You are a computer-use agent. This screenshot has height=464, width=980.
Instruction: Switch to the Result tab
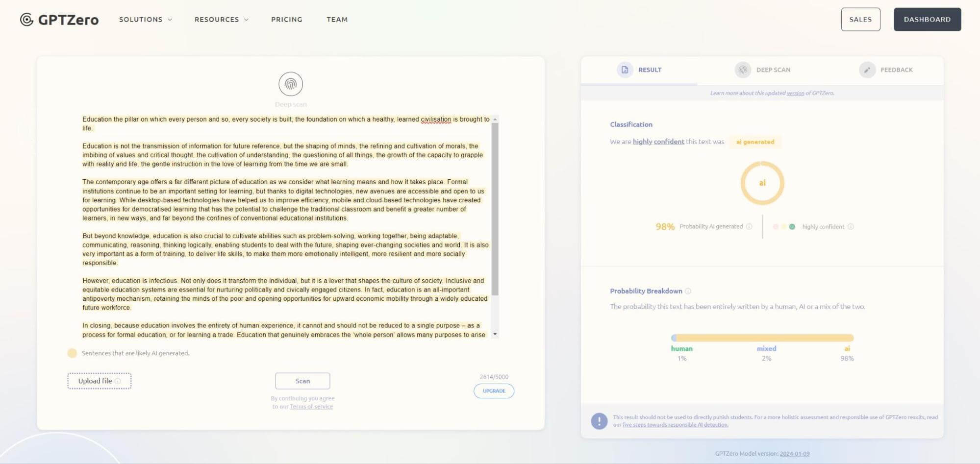[x=639, y=70]
